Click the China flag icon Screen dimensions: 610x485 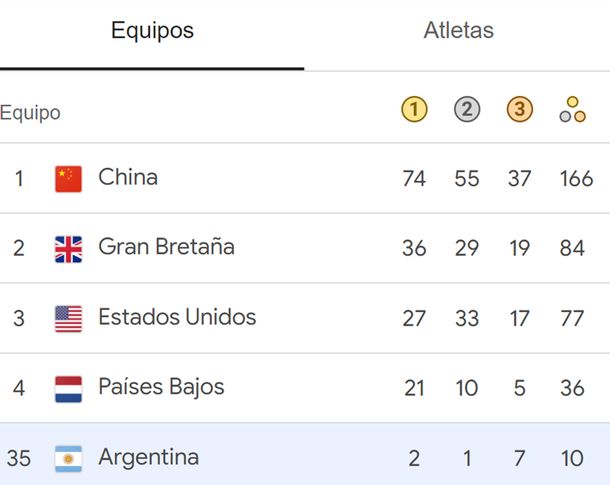click(x=68, y=179)
